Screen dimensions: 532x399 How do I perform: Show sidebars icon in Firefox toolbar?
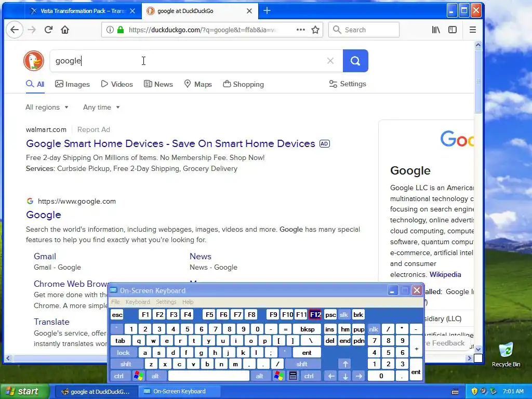[453, 30]
